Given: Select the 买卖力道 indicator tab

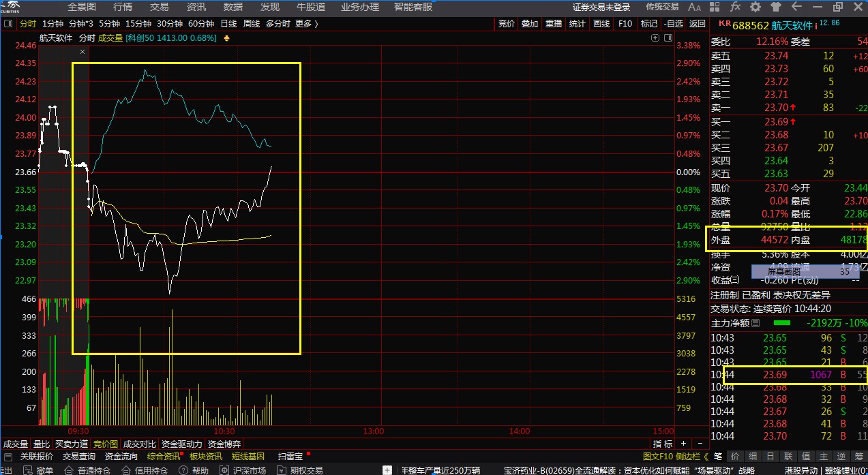Looking at the screenshot, I should [x=72, y=444].
